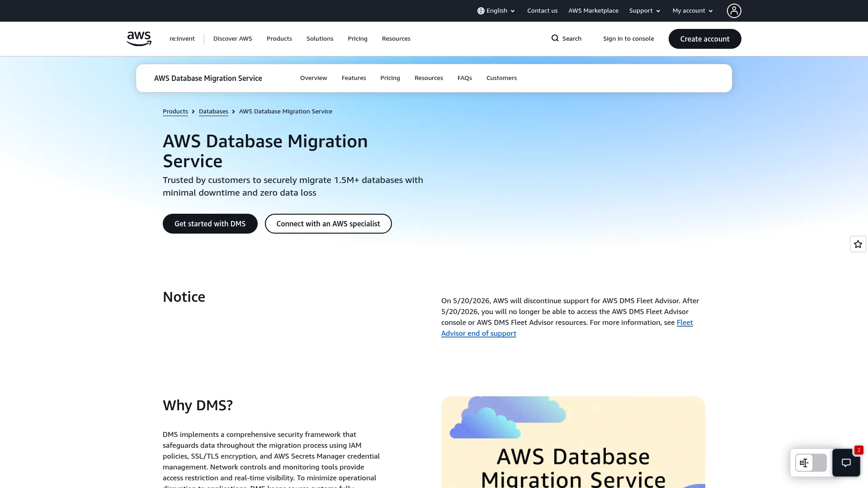Click the 'Notice' heading

click(x=184, y=297)
